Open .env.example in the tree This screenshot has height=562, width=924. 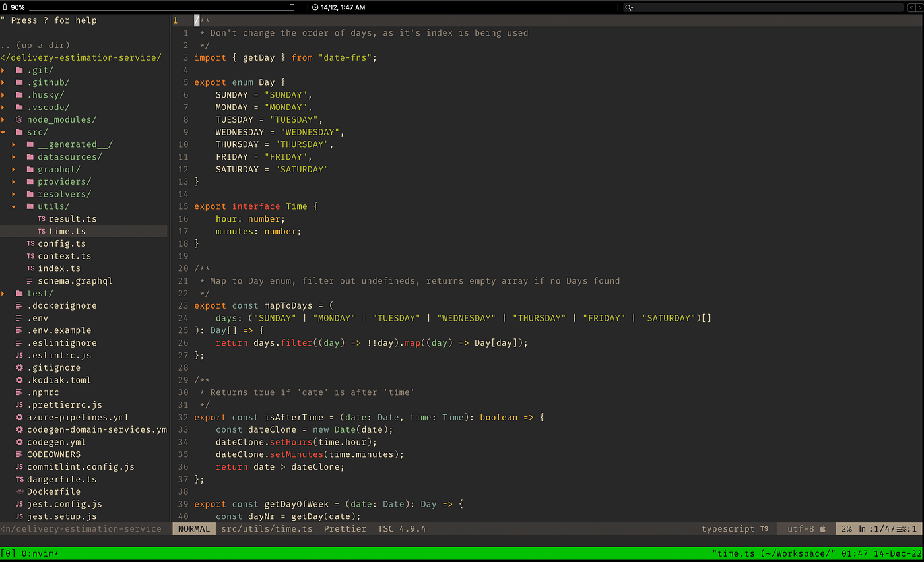[x=59, y=330]
